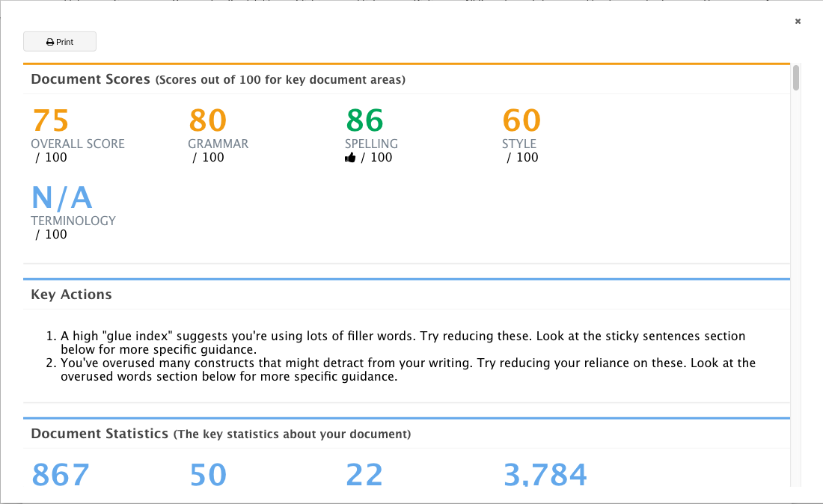Click the Key Actions heading
This screenshot has height=504, width=823.
71,294
